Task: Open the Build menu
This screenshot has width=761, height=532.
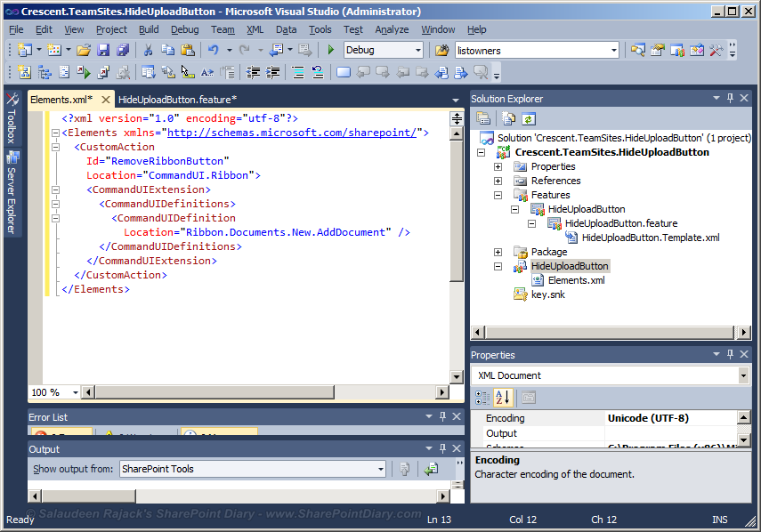Action: pos(149,29)
